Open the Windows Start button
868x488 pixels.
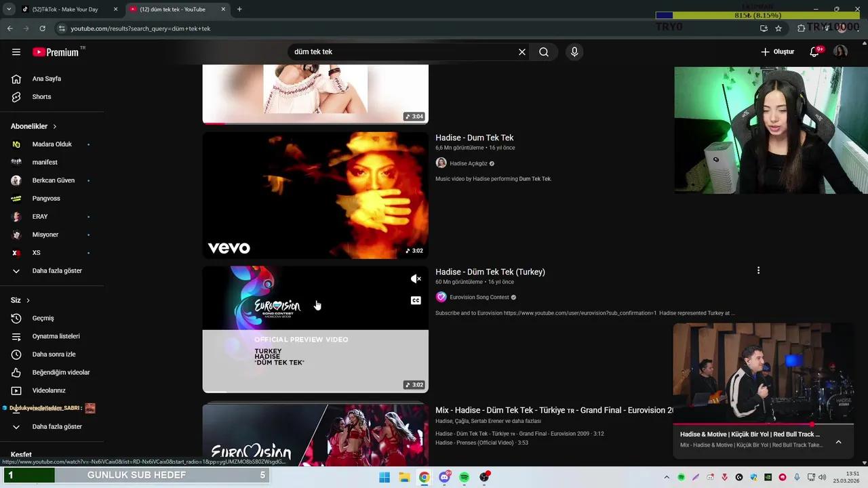coord(384,477)
